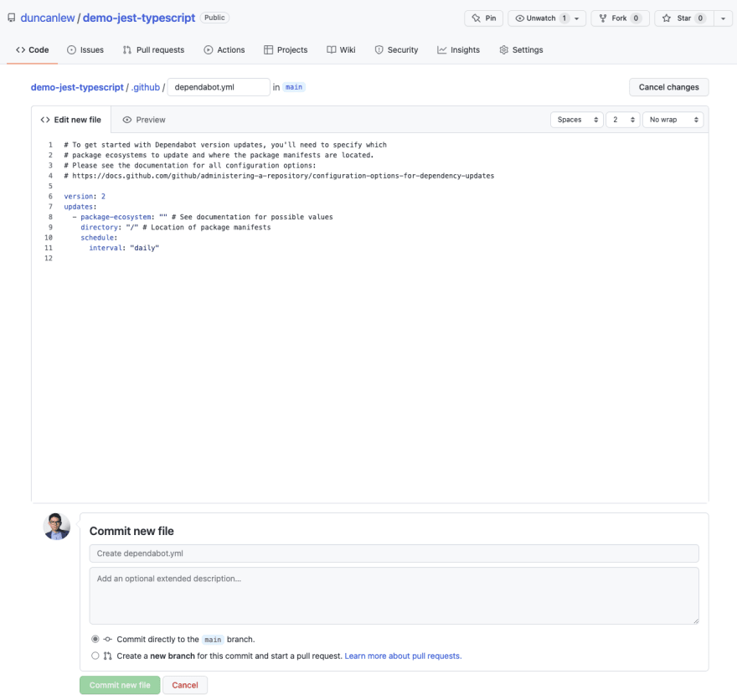The height and width of the screenshot is (700, 737).
Task: Open the demo-jest-typescript breadcrumb link
Action: [x=77, y=87]
